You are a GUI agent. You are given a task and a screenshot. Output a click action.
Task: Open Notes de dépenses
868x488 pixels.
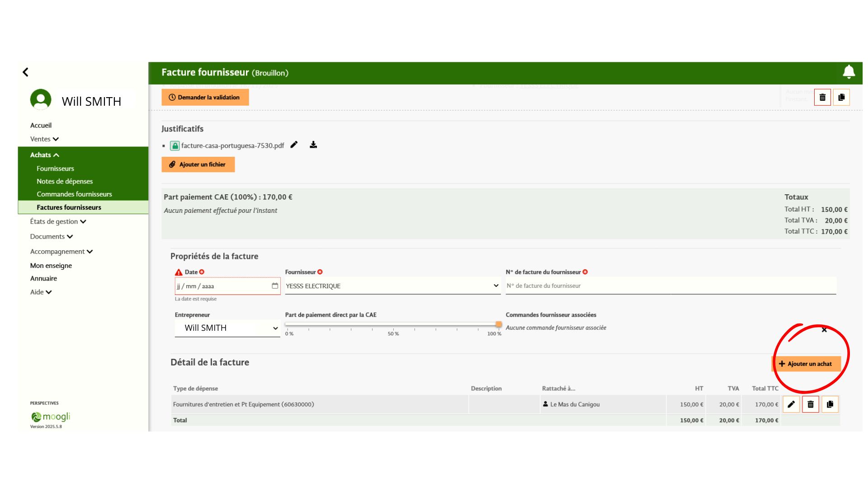(x=65, y=181)
